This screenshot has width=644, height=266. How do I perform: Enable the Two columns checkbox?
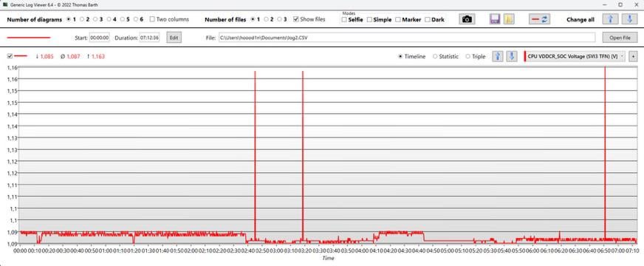(x=152, y=19)
